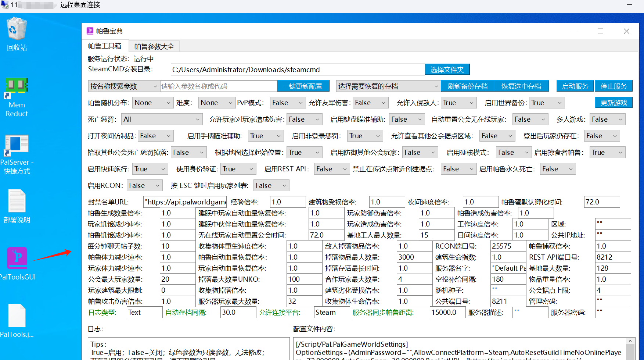
Task: Click the 服务器描述 field
Action: pyautogui.click(x=530, y=312)
